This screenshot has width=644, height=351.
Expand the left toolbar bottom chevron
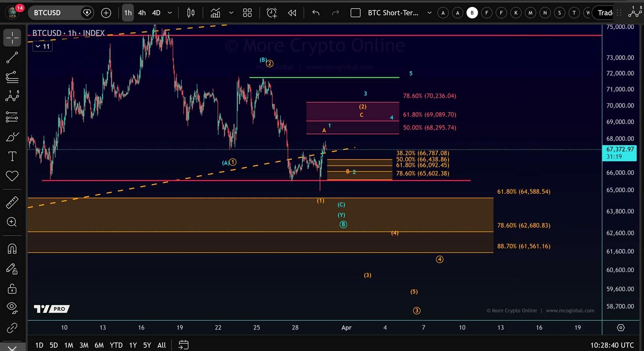12,348
